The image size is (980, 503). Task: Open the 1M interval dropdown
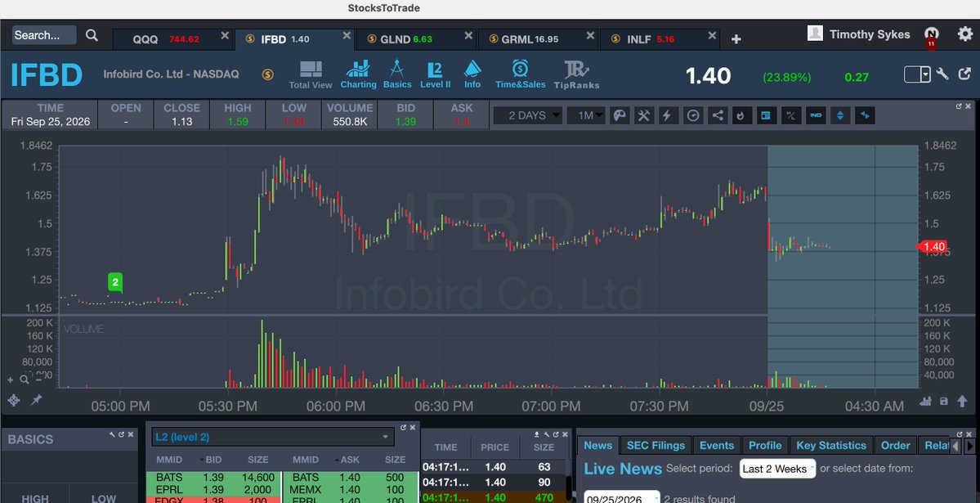[586, 115]
